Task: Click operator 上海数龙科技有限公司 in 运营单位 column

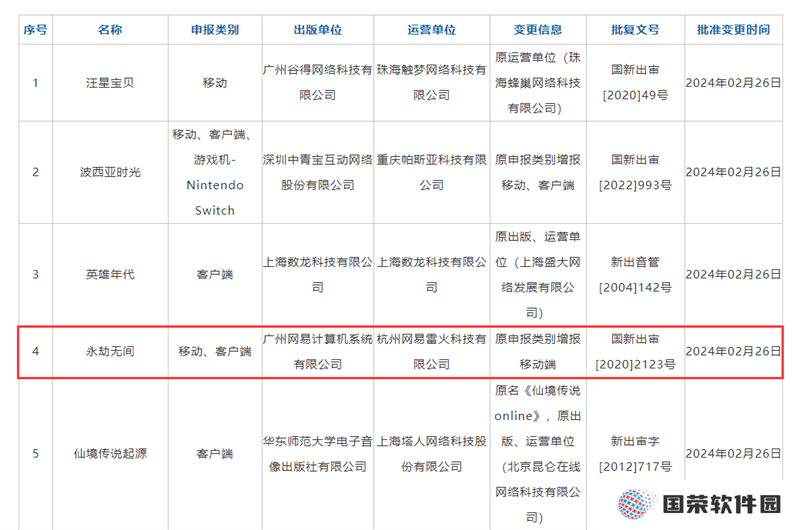Action: (x=432, y=274)
